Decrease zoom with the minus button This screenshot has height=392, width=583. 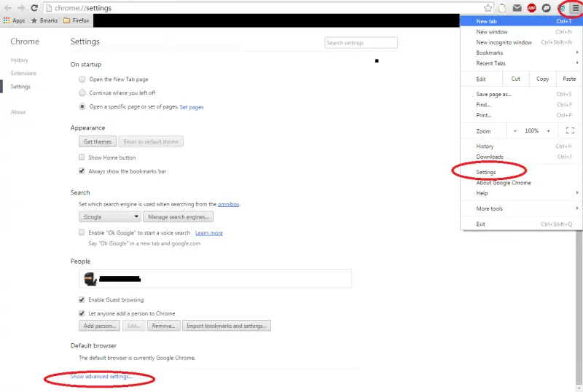(515, 130)
